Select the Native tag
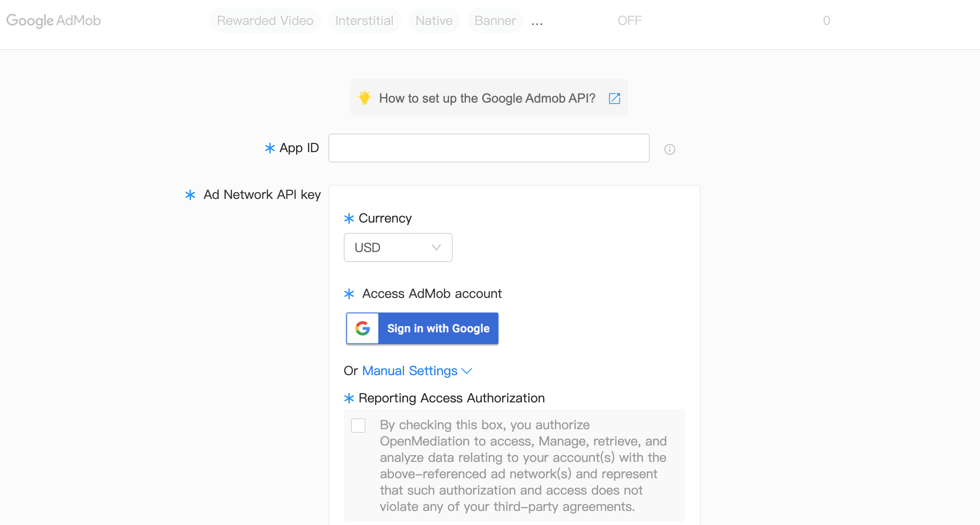Viewport: 980px width, 525px height. pos(434,20)
